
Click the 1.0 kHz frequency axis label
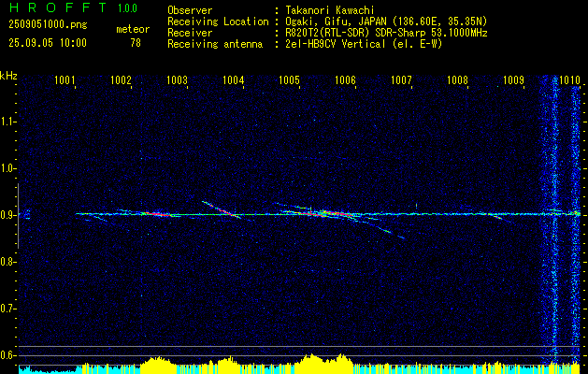(7, 168)
